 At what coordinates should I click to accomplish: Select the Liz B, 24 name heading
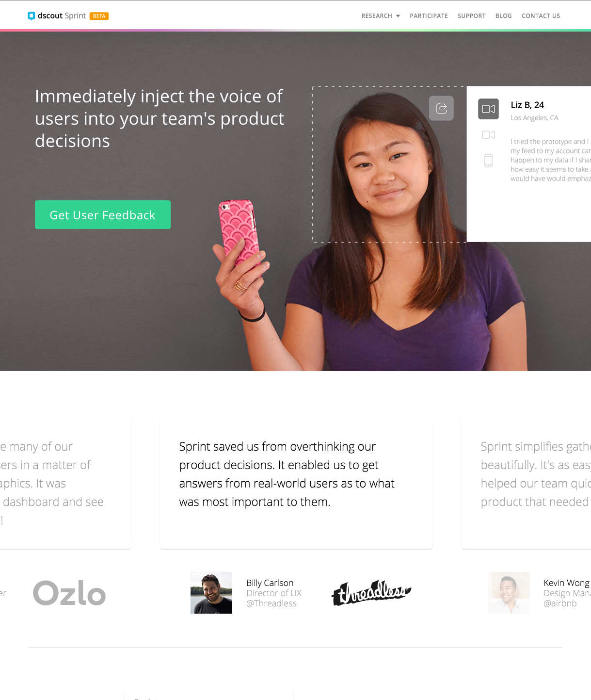point(527,105)
